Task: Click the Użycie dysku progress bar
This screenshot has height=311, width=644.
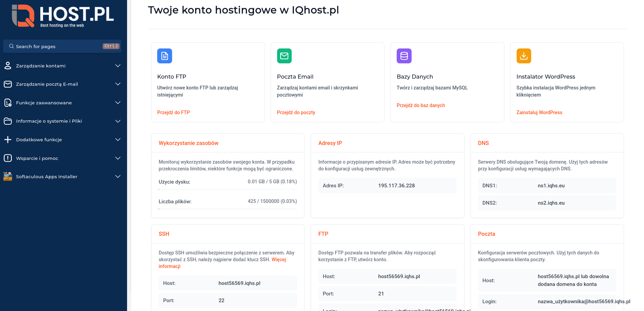Action: [x=228, y=190]
